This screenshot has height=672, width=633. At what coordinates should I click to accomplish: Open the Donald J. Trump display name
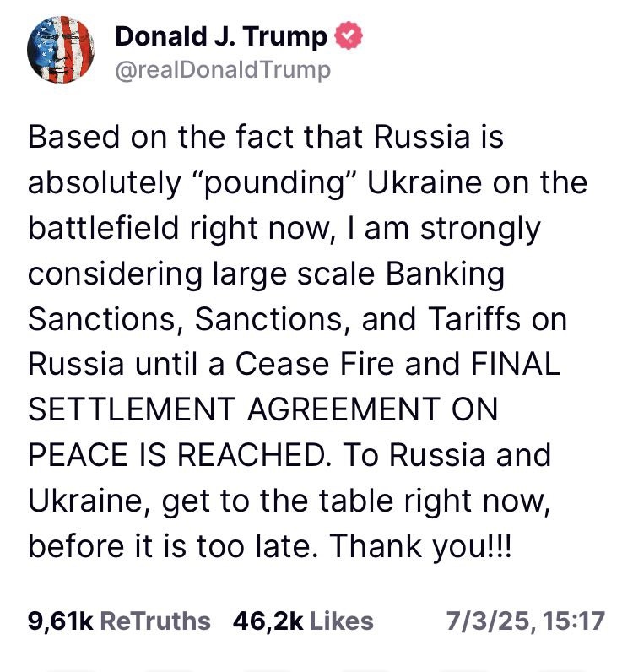(221, 36)
